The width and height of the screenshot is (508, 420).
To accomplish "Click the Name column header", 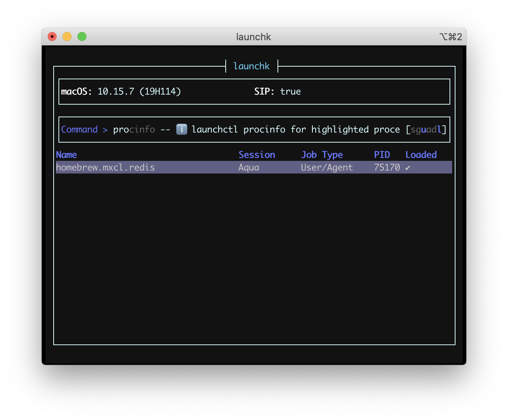I will (x=66, y=155).
